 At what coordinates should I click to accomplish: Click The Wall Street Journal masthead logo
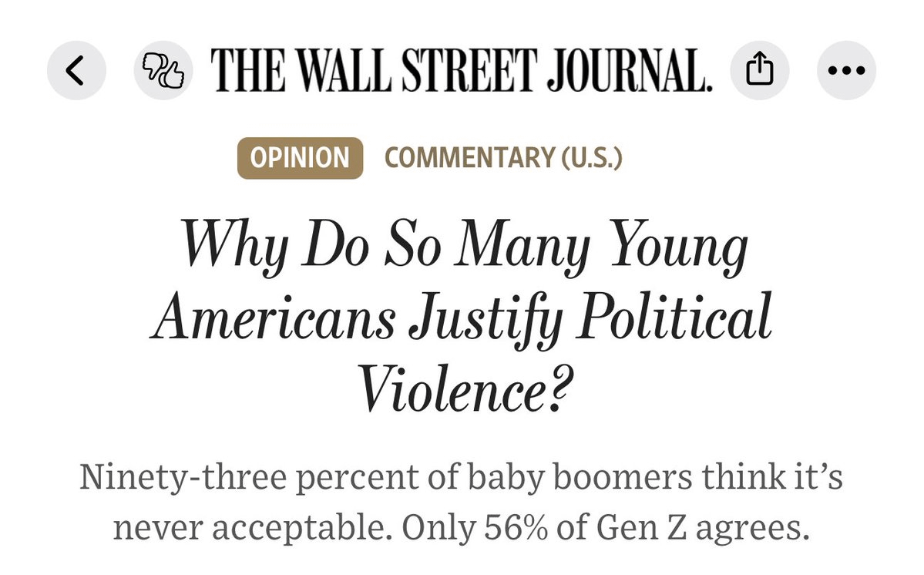pyautogui.click(x=462, y=70)
